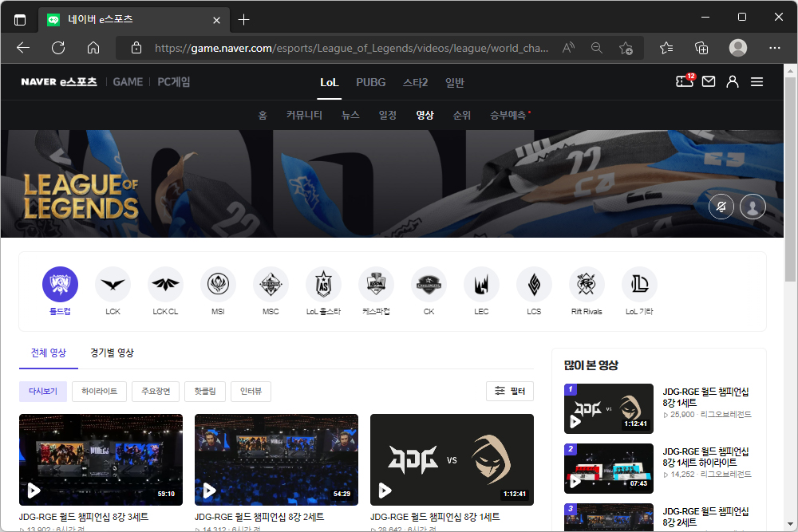View site information lock icon

click(136, 48)
